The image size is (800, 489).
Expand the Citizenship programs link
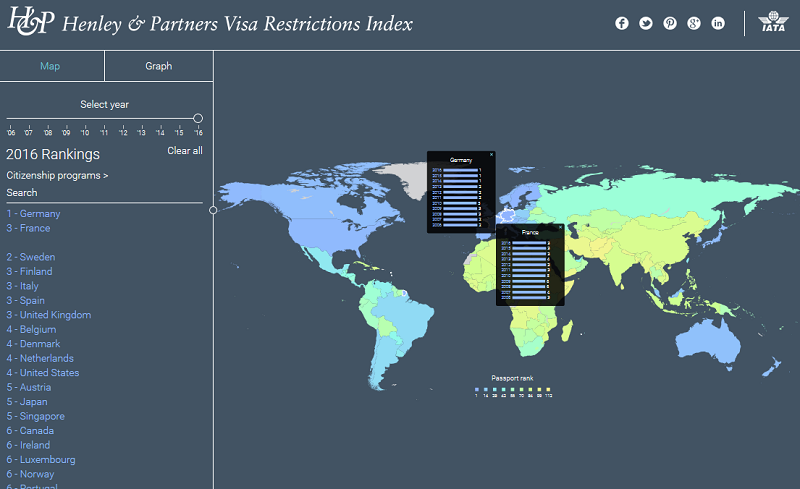[57, 175]
